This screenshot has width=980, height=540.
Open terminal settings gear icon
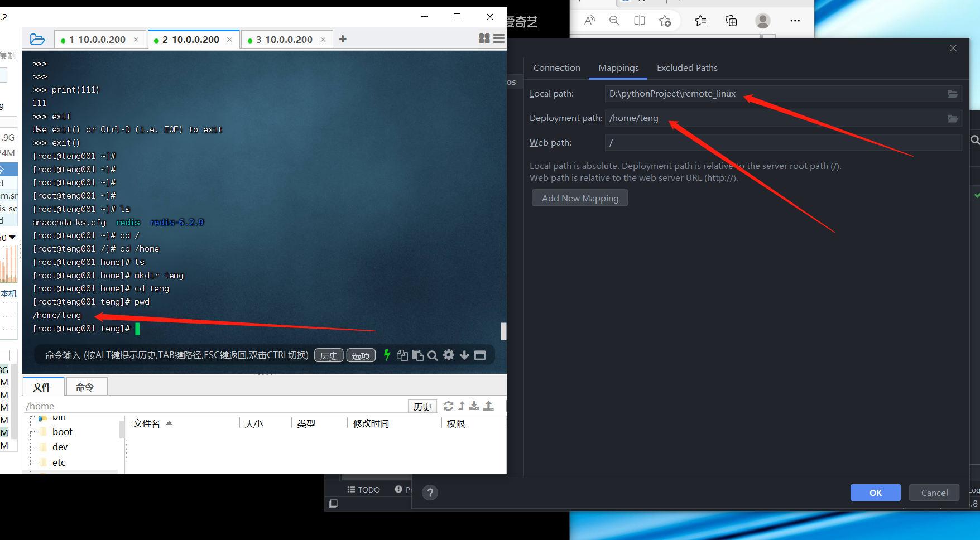point(449,355)
